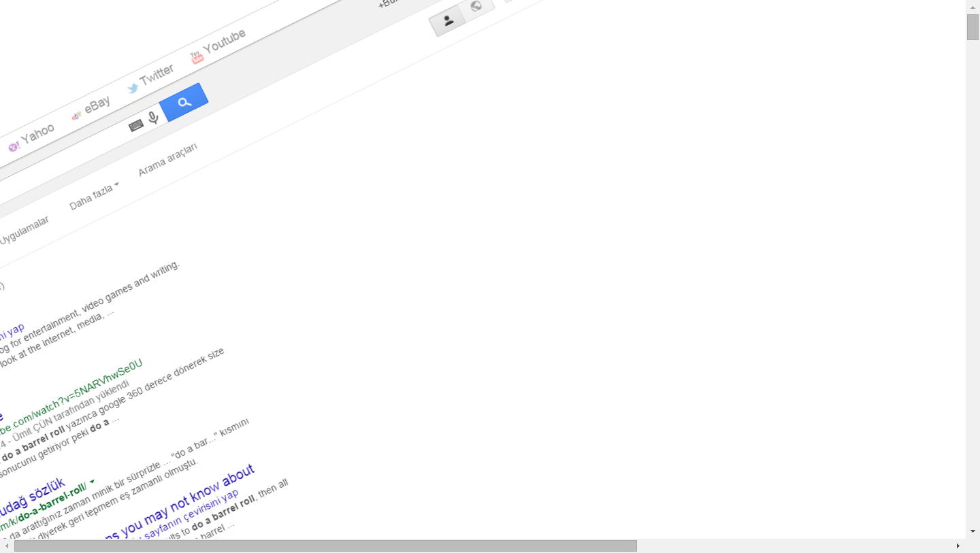Click the snippet 'do a barrel roll, then all'
980x553 pixels.
point(240,505)
